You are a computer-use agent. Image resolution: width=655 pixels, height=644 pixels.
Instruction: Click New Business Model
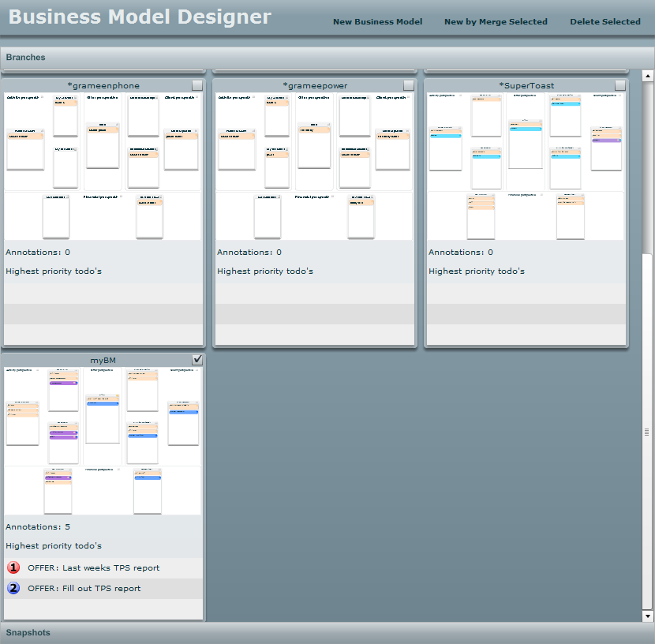pos(377,22)
